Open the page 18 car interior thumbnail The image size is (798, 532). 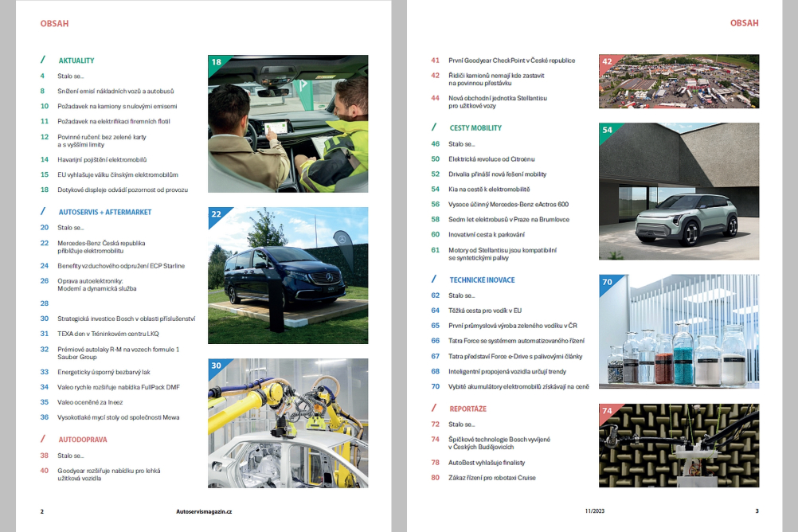click(x=288, y=123)
